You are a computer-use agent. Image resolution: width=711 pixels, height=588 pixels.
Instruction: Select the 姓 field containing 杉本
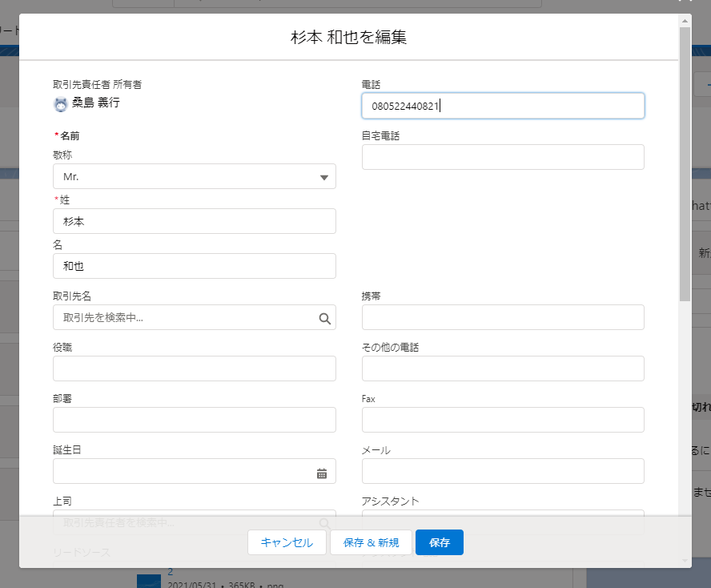tap(194, 221)
